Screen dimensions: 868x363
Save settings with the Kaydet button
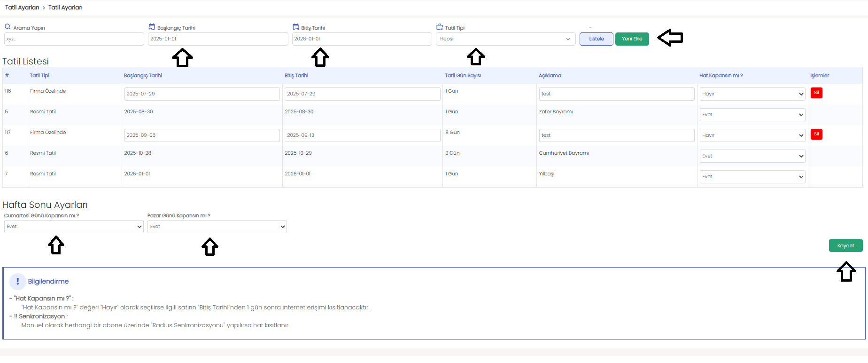845,245
